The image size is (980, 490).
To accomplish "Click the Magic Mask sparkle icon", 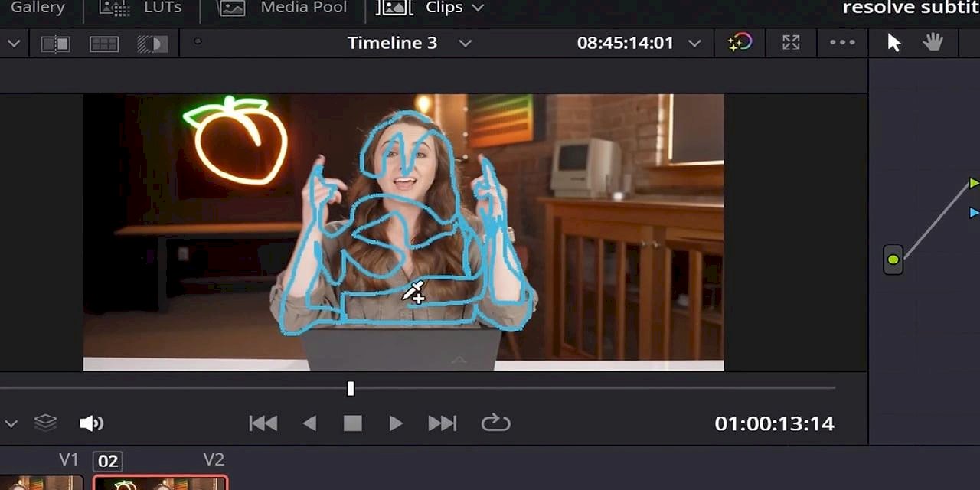I will tap(740, 43).
